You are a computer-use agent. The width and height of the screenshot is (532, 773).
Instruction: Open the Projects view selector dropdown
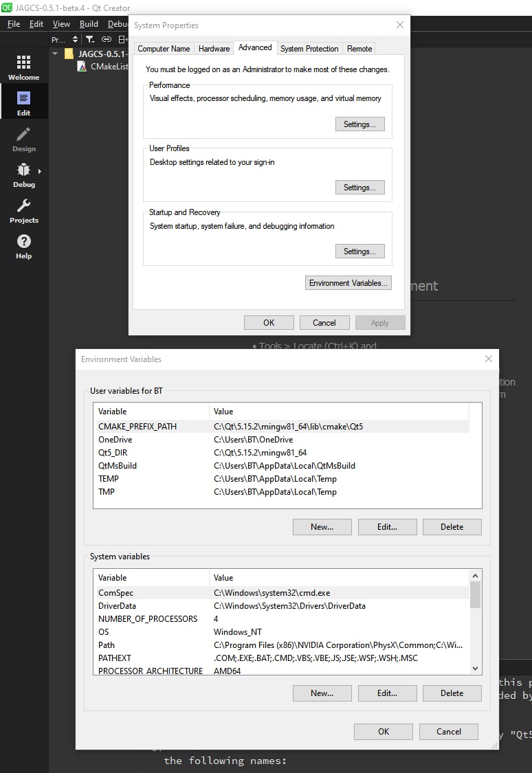click(65, 39)
